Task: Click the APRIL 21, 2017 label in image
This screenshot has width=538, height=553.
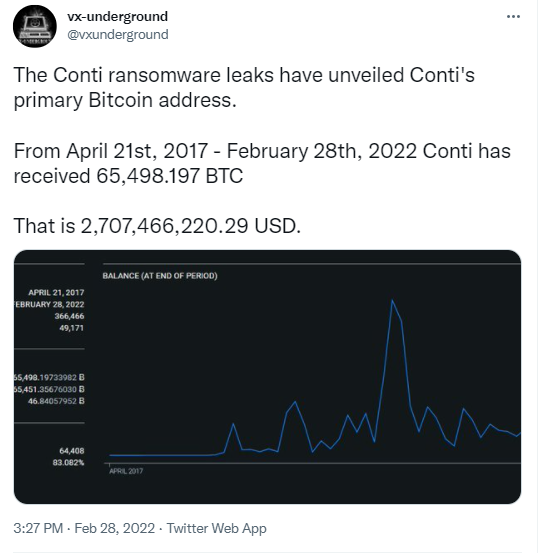Action: click(56, 292)
